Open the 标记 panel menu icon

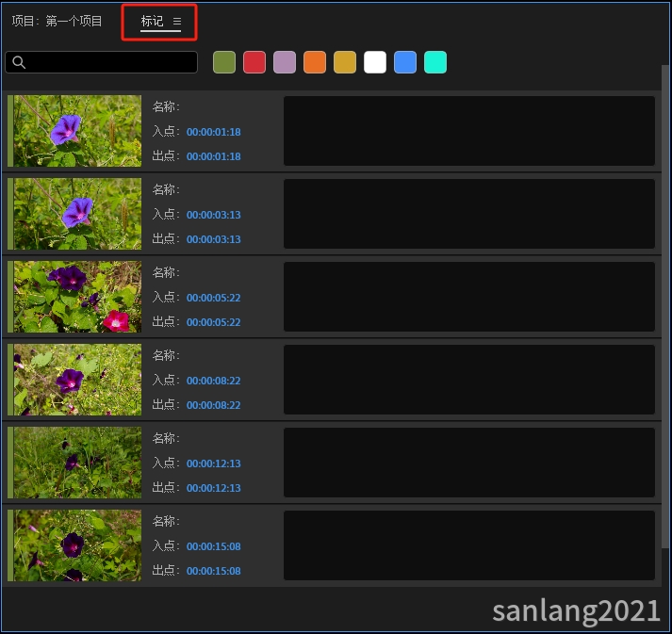tap(177, 21)
